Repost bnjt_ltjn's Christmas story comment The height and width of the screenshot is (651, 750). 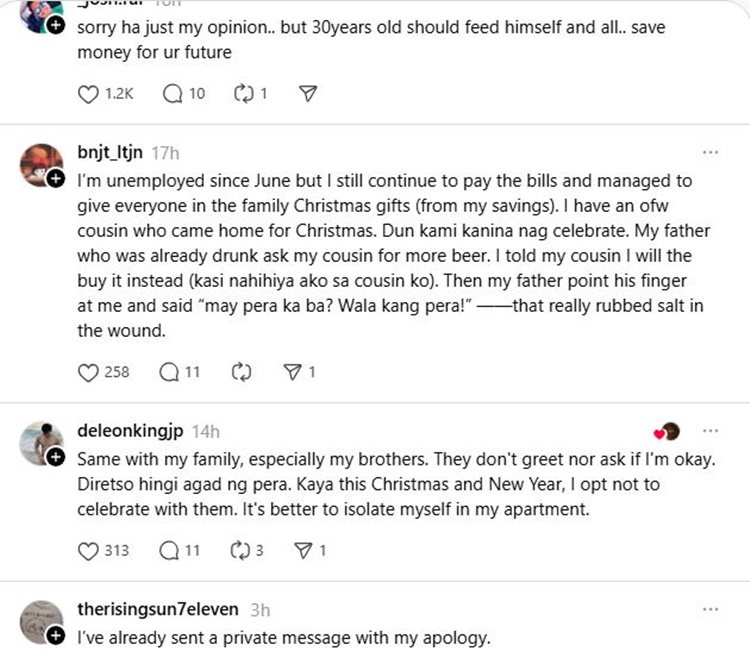[240, 372]
